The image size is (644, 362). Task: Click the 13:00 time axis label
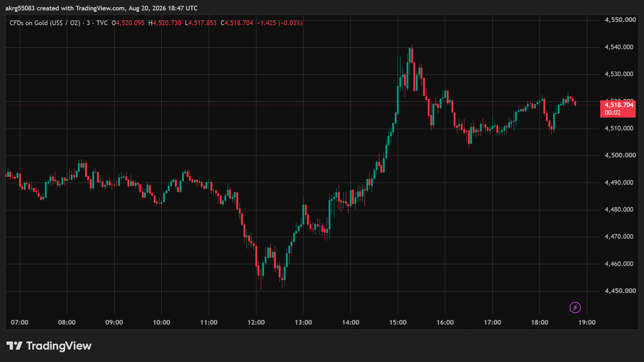[303, 322]
